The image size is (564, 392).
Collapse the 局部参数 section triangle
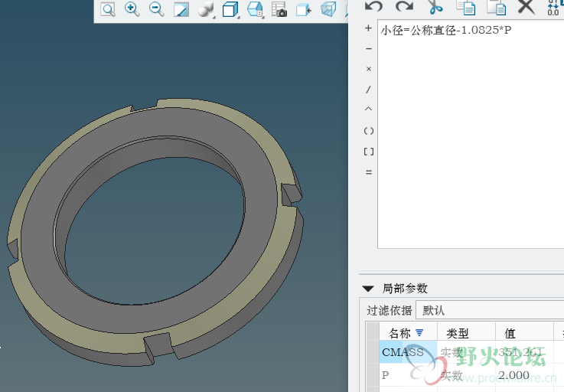click(368, 289)
